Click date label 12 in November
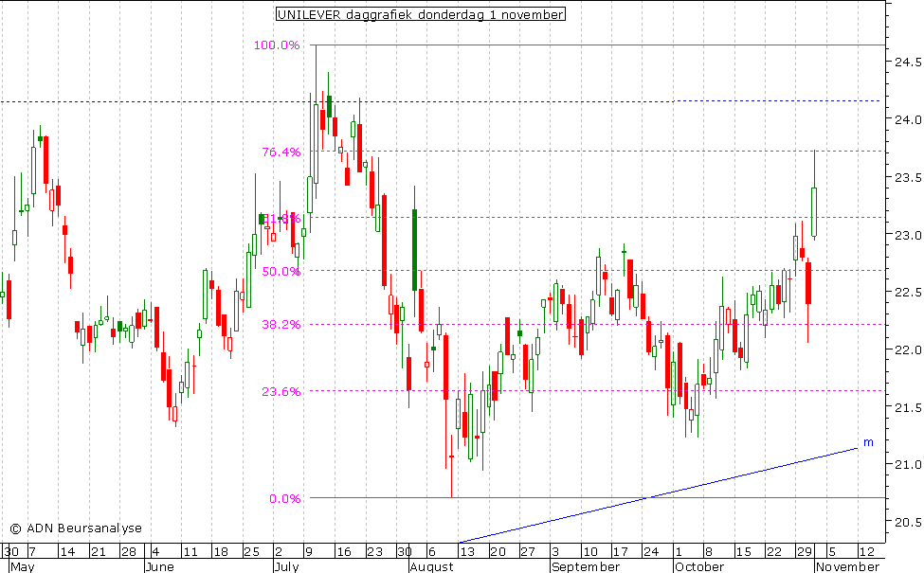This screenshot has height=573, width=924. click(x=867, y=552)
